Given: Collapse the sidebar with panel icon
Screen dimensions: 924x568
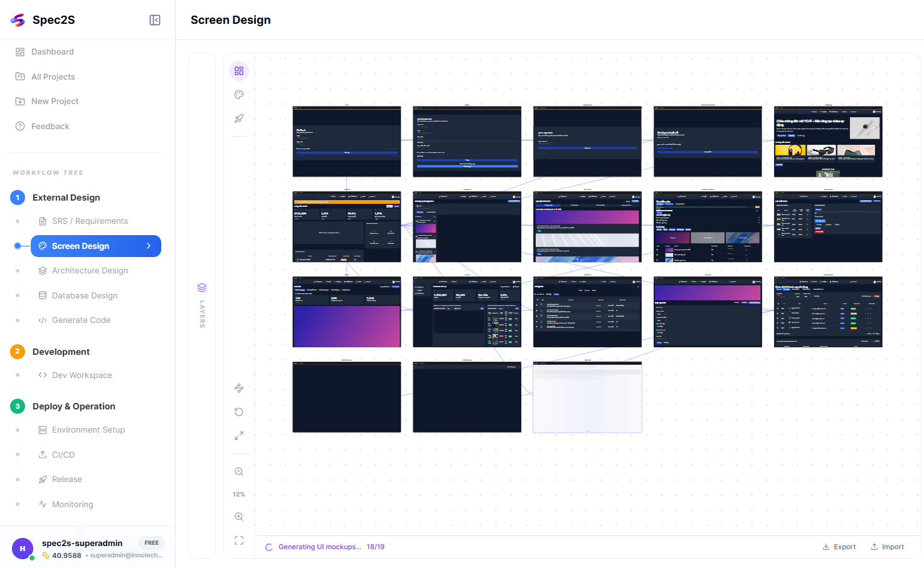Looking at the screenshot, I should tap(155, 20).
